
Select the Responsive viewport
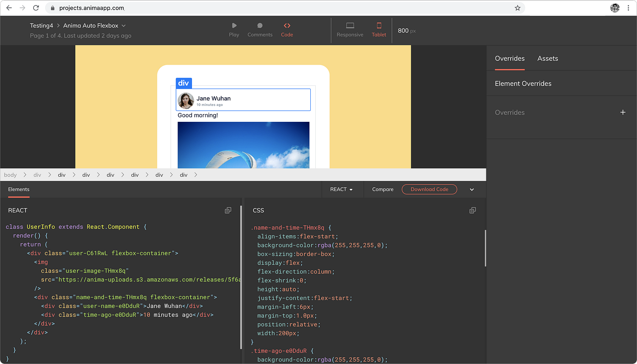(x=350, y=30)
